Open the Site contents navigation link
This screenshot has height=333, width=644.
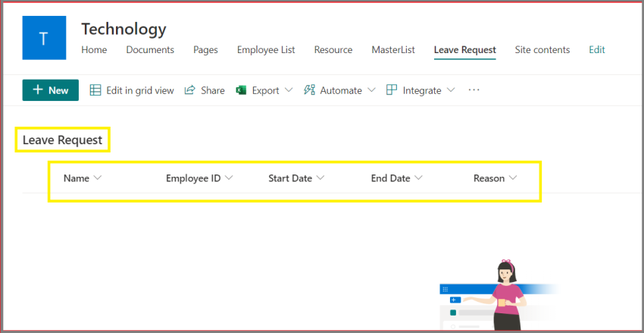tap(542, 50)
